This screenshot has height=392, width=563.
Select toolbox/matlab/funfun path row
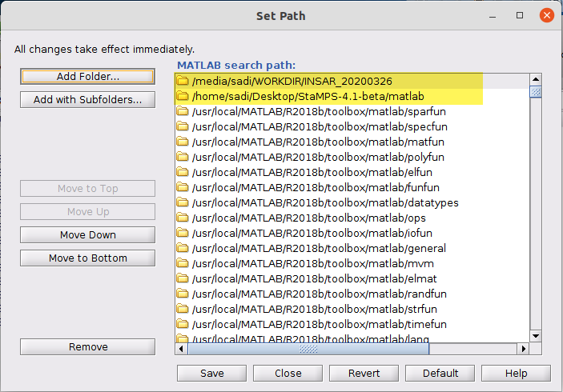point(352,187)
